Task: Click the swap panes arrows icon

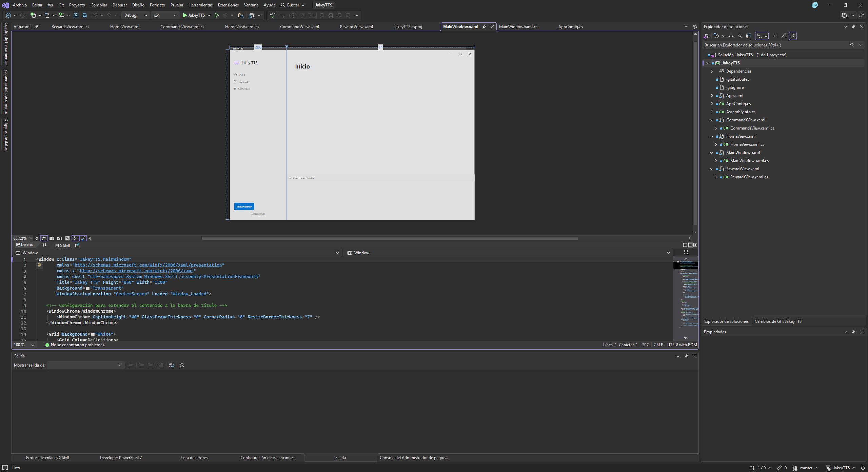Action: pyautogui.click(x=44, y=245)
